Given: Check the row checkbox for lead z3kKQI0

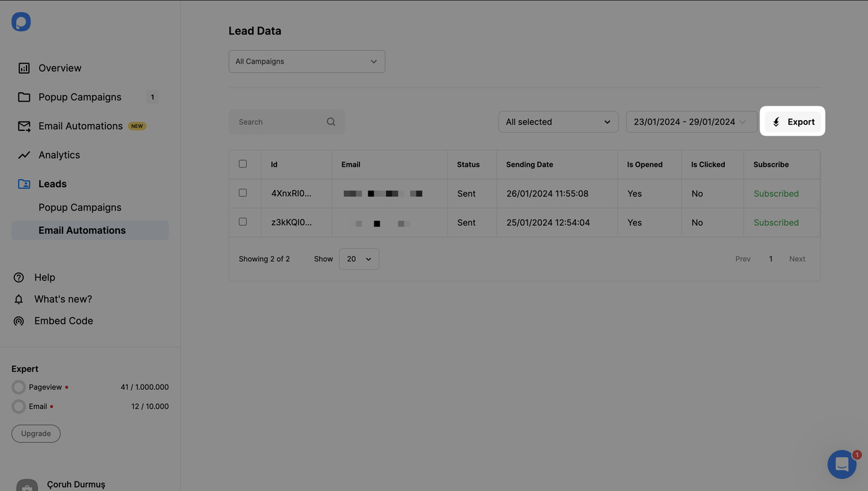Looking at the screenshot, I should (243, 222).
